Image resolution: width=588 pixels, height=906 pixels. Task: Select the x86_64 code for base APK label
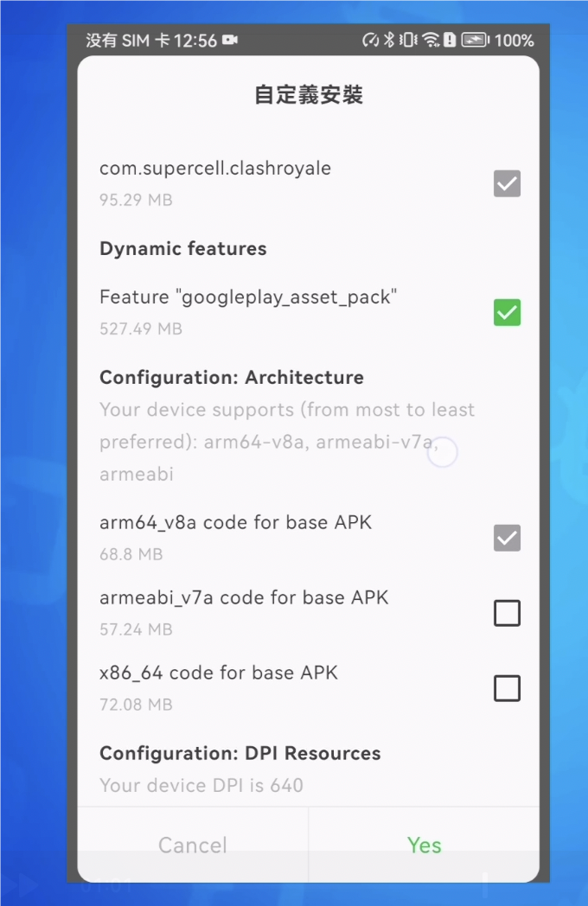219,673
